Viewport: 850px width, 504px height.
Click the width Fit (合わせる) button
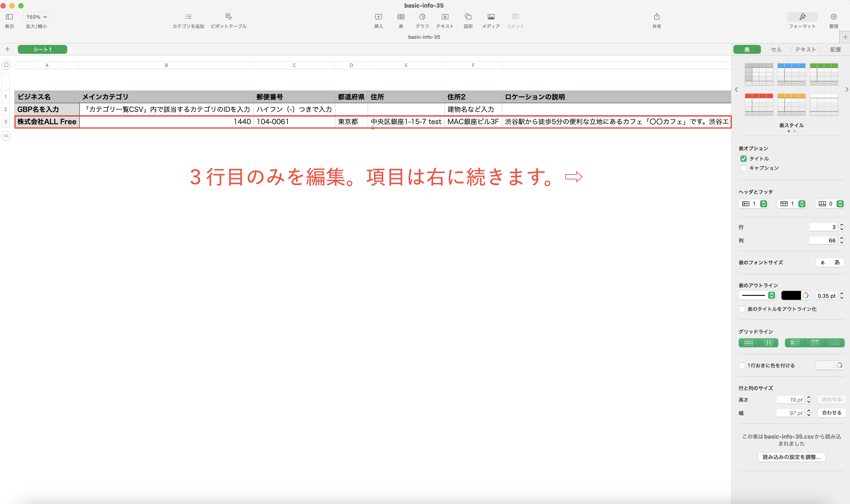[831, 413]
